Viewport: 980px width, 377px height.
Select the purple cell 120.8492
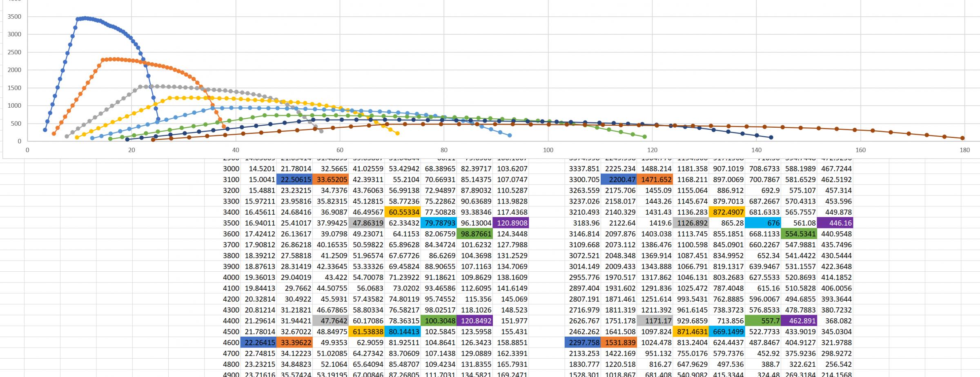tap(474, 321)
